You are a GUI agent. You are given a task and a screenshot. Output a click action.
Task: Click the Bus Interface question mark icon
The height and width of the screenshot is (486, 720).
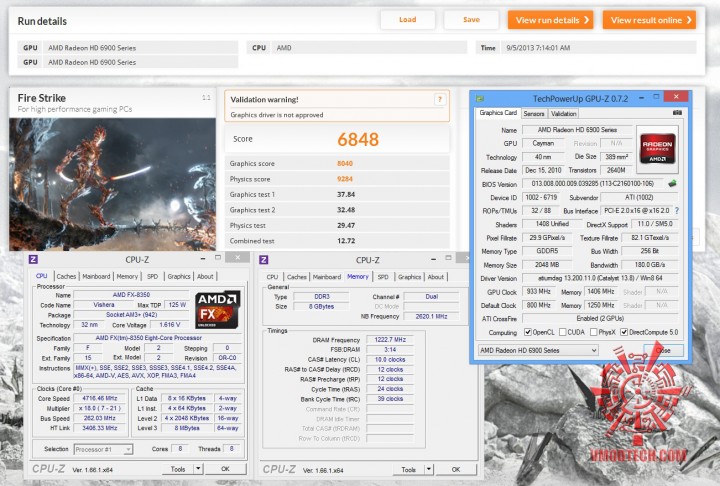[x=676, y=210]
